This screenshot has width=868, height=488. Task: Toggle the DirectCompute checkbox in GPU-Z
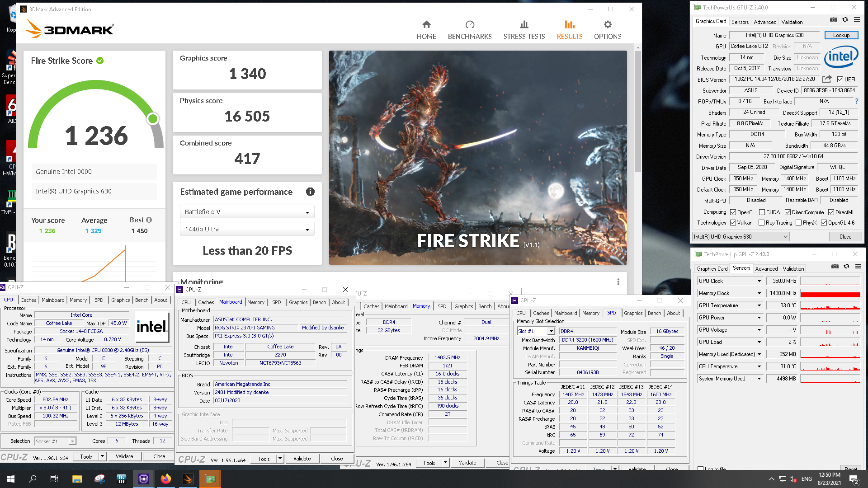(x=788, y=212)
